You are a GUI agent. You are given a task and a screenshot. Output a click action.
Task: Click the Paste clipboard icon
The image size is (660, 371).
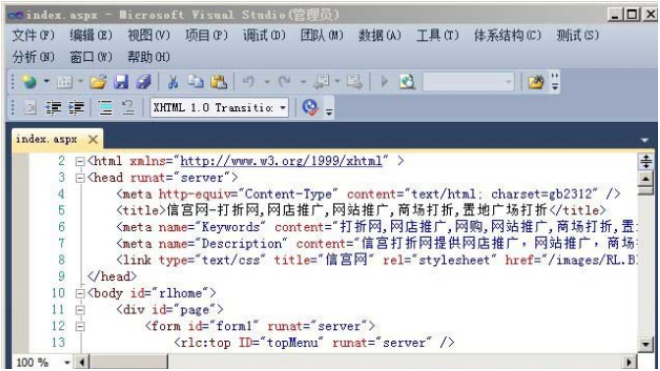pyautogui.click(x=218, y=82)
